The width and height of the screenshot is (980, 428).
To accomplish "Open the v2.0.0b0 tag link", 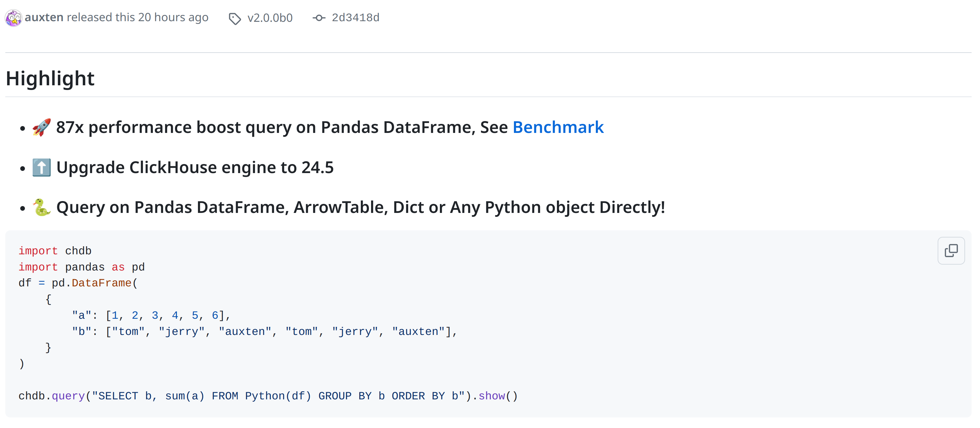I will pos(270,18).
